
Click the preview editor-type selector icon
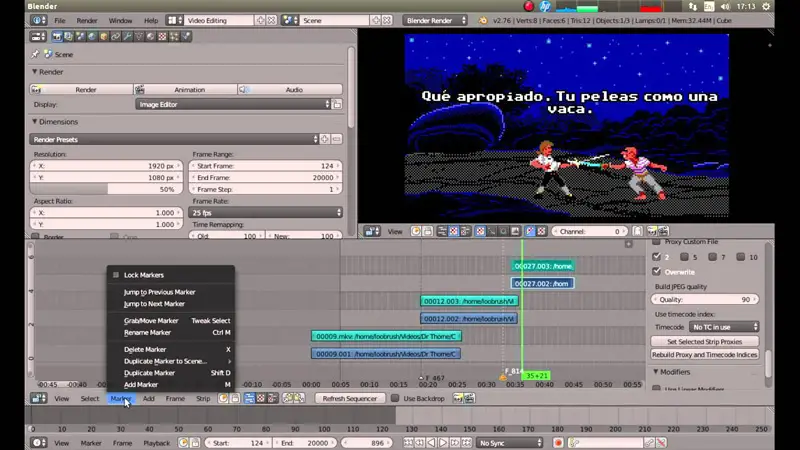point(372,231)
